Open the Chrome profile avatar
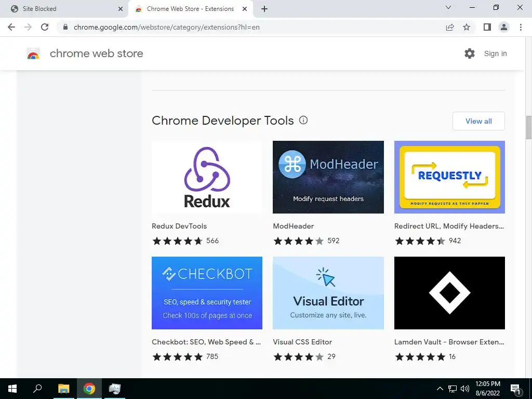 [504, 27]
